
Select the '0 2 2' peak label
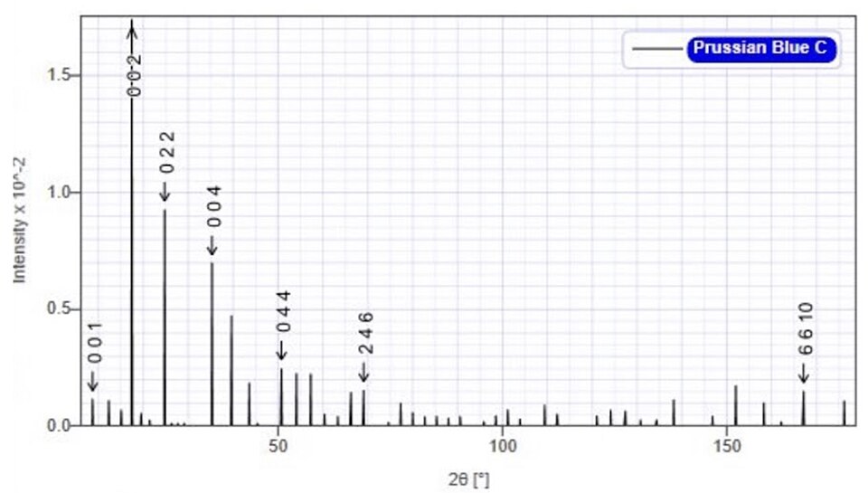[166, 152]
